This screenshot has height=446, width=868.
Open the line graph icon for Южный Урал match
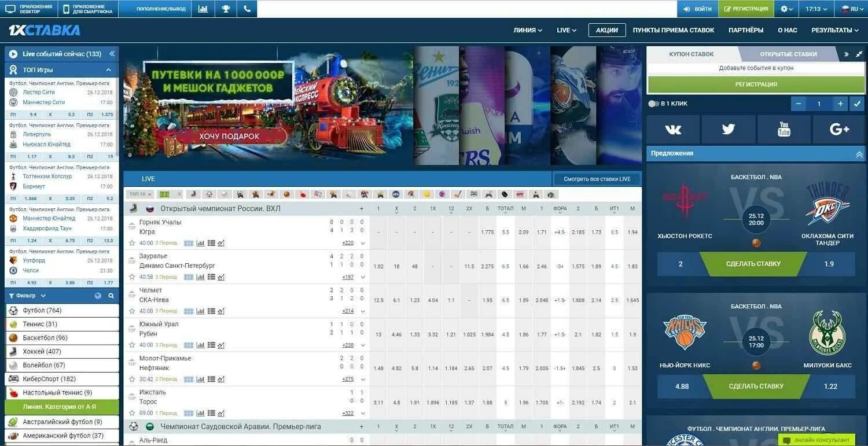coord(221,345)
